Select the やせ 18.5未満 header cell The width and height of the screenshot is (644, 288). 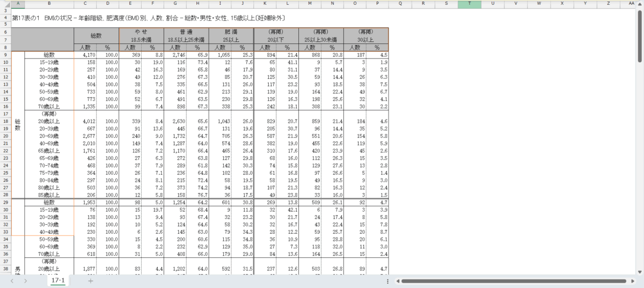coord(141,36)
